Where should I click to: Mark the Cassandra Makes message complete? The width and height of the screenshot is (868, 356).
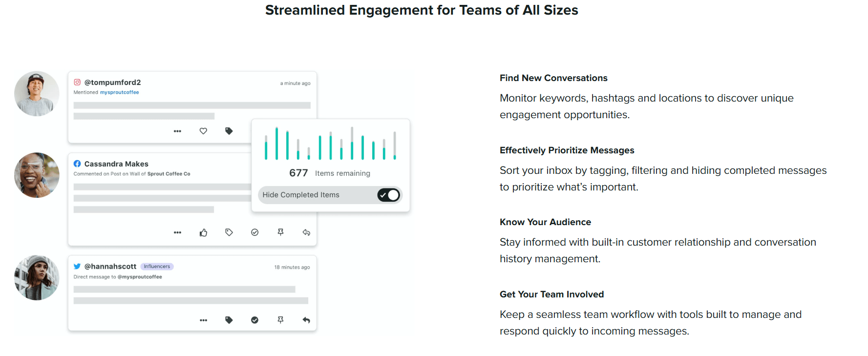pyautogui.click(x=254, y=232)
